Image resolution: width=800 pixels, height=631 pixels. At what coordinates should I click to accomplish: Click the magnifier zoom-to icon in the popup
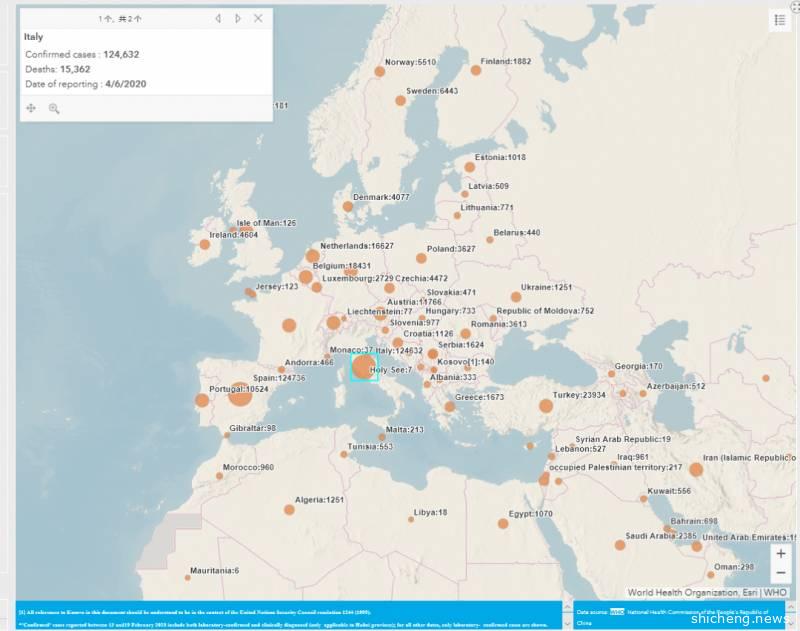tap(54, 108)
